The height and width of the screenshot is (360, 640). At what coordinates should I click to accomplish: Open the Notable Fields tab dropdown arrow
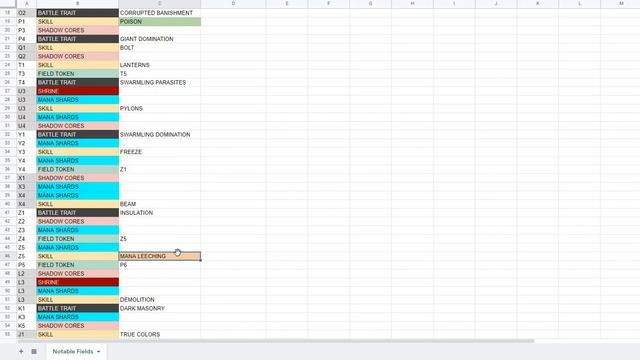point(99,351)
